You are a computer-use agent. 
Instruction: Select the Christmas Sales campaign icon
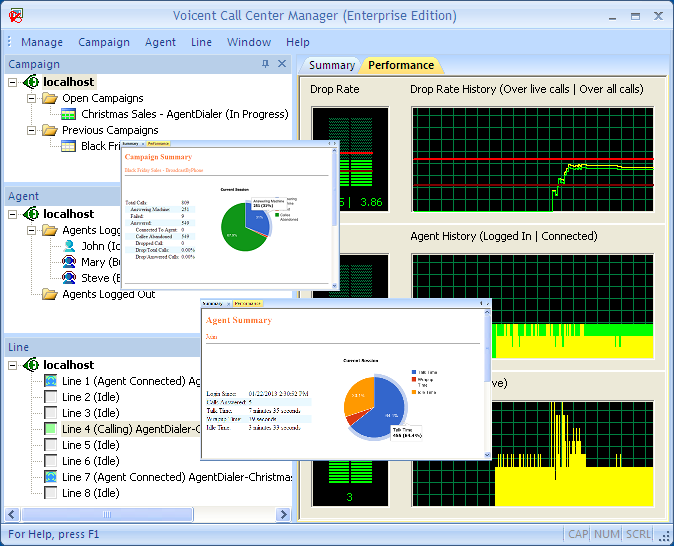click(68, 114)
